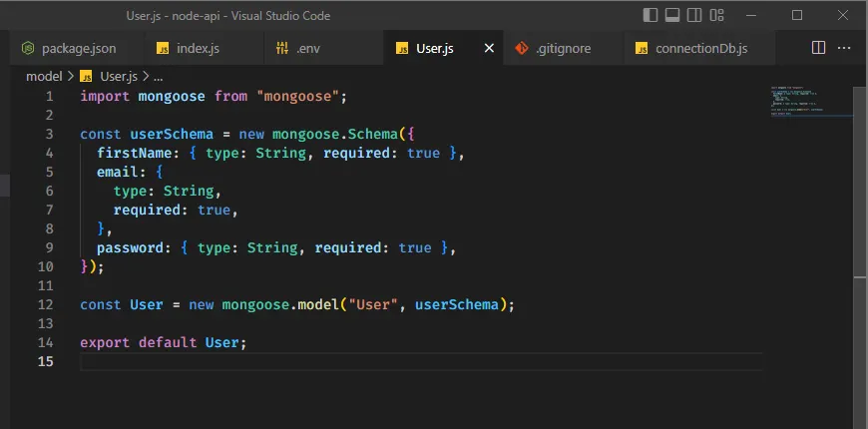Click the model method on line 12
Image resolution: width=868 pixels, height=429 pixels.
coord(319,304)
